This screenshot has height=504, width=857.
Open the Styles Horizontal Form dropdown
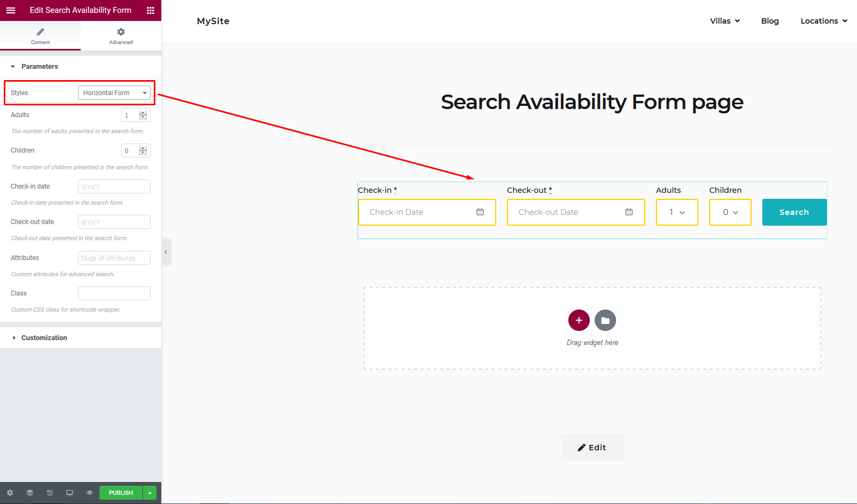[114, 93]
